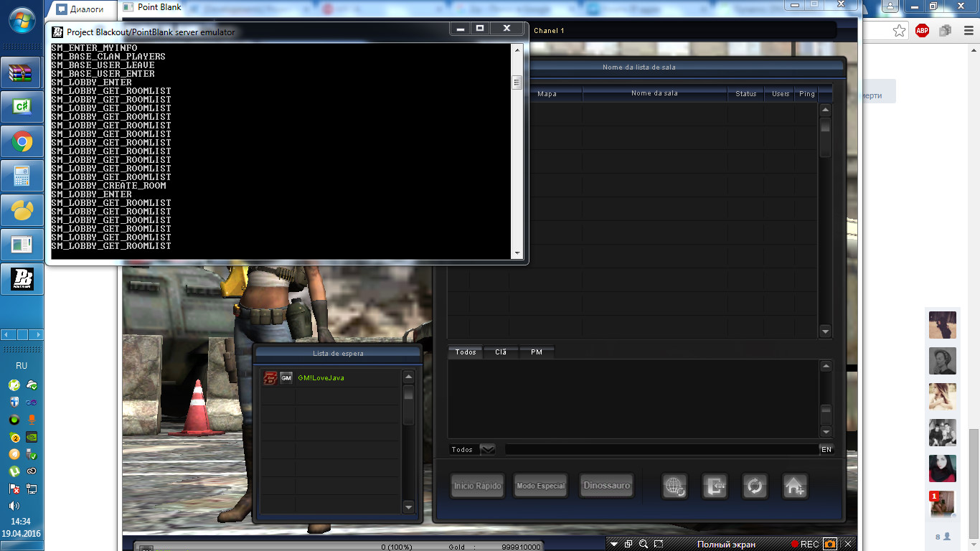This screenshot has width=980, height=551.
Task: Click the red rank emblem beside GM!LoveJava
Action: click(270, 378)
